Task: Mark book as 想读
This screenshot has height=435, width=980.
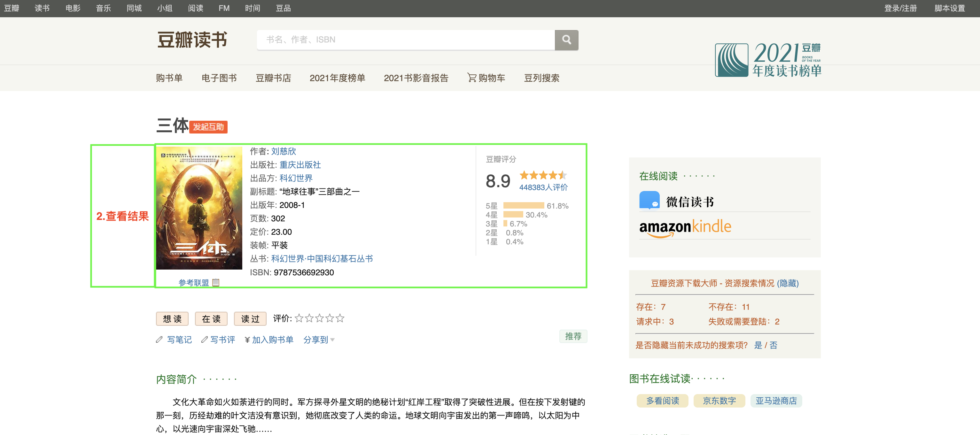Action: (x=172, y=318)
